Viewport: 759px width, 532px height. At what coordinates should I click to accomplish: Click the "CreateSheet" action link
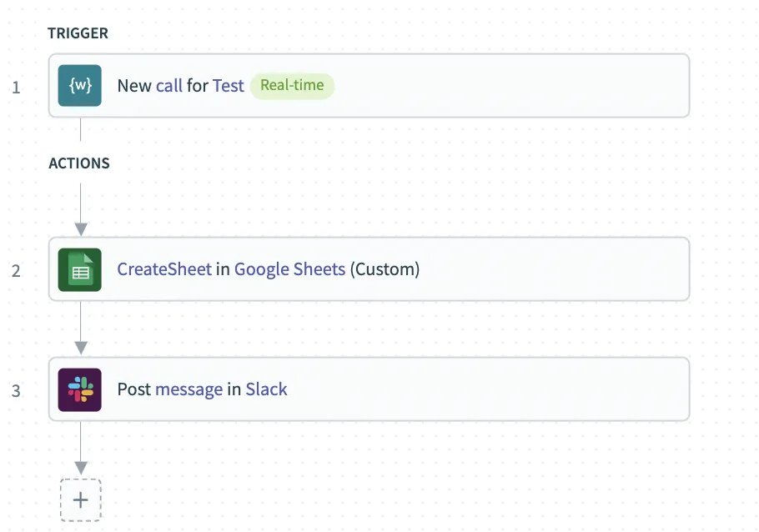pos(164,269)
